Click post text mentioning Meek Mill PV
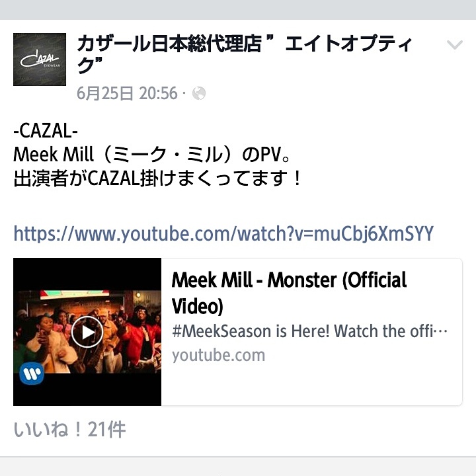 [x=152, y=155]
